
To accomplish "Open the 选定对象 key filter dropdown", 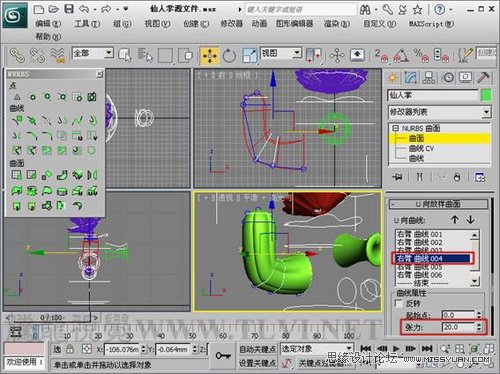I will (316, 349).
